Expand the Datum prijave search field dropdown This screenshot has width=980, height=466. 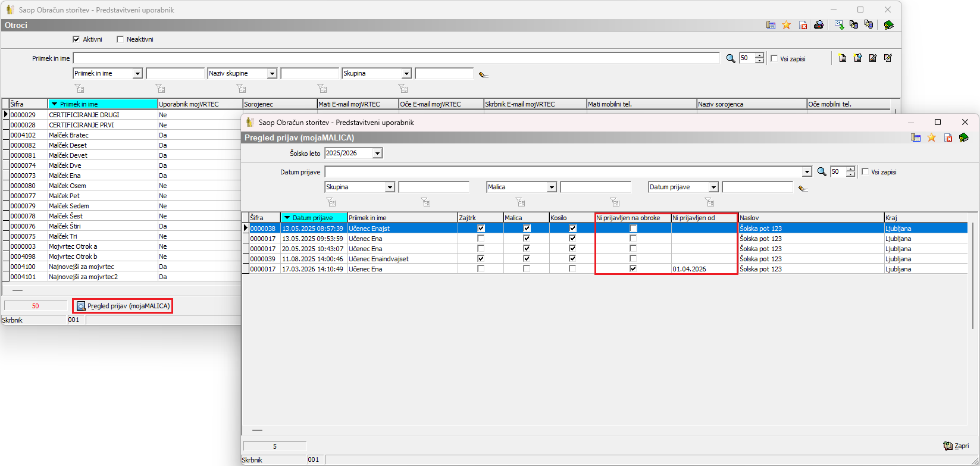pyautogui.click(x=807, y=172)
